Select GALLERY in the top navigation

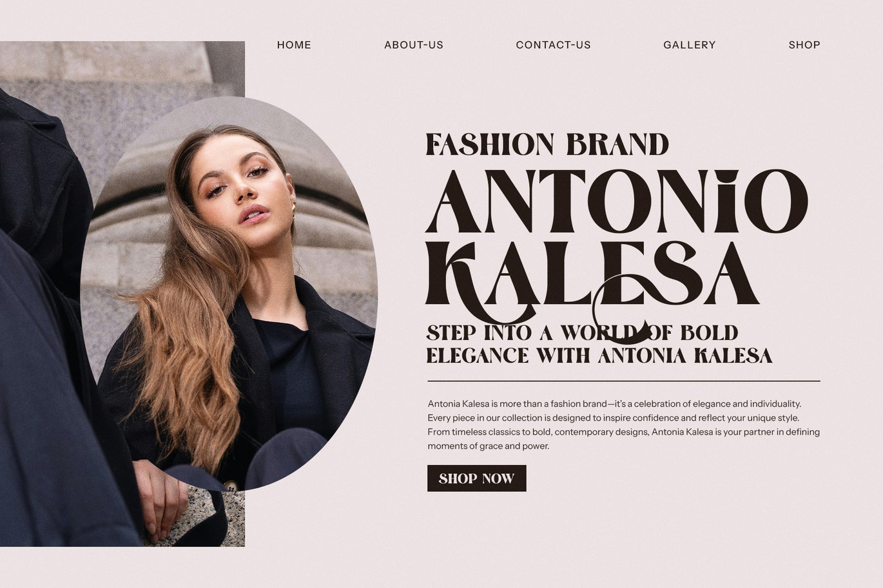point(689,45)
